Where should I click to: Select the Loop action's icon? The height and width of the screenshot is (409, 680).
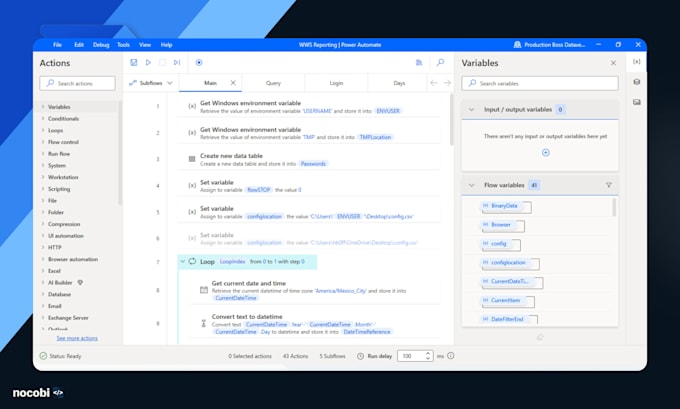(192, 261)
